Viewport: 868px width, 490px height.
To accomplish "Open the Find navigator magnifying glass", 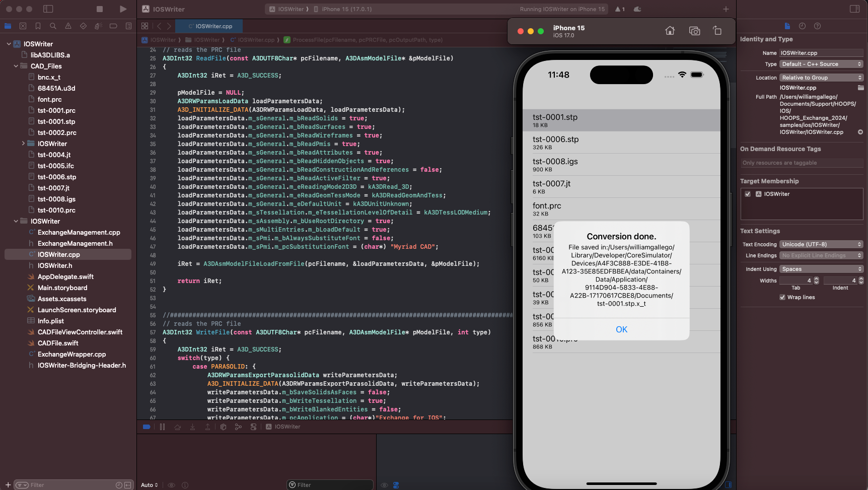I will [x=52, y=26].
